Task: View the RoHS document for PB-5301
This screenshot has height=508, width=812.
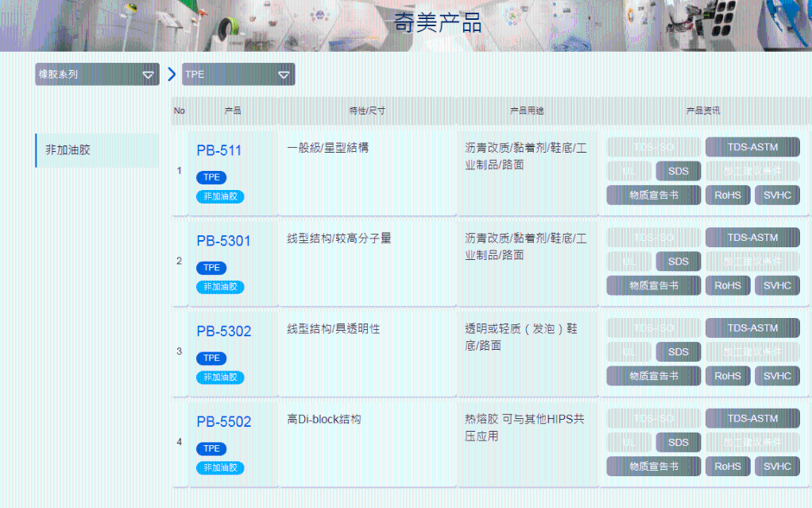Action: (728, 285)
